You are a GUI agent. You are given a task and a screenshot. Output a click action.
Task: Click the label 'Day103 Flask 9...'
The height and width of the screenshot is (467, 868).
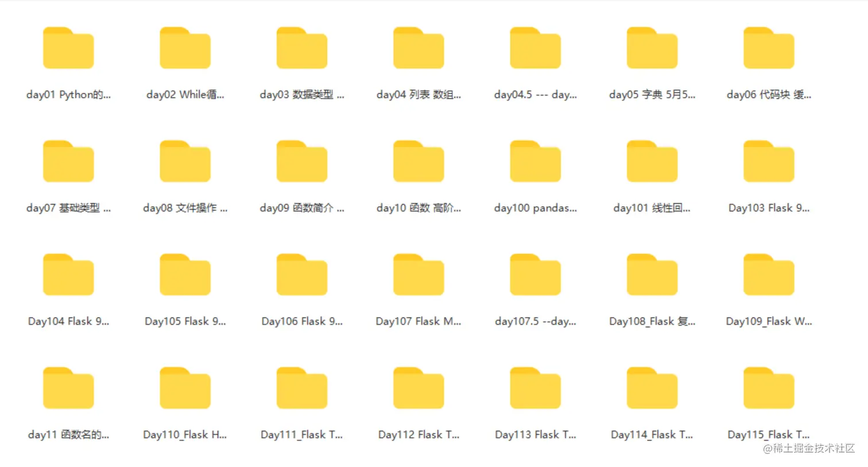pyautogui.click(x=769, y=208)
